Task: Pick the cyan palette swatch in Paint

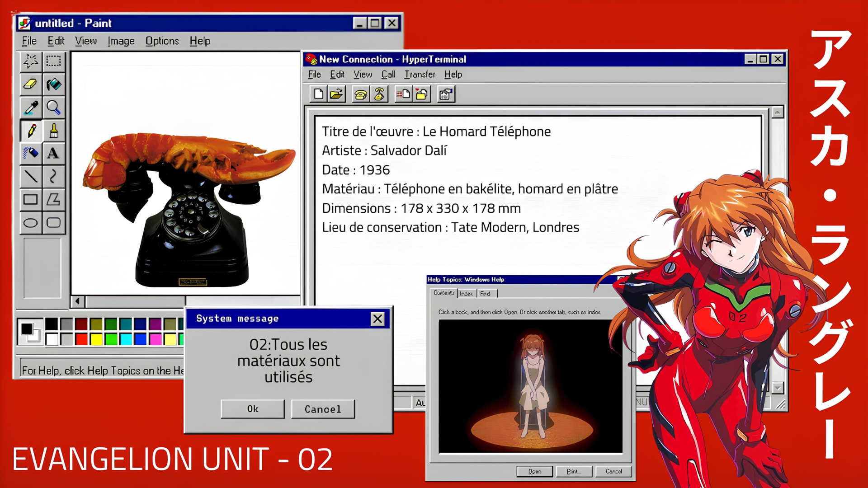Action: tap(126, 339)
